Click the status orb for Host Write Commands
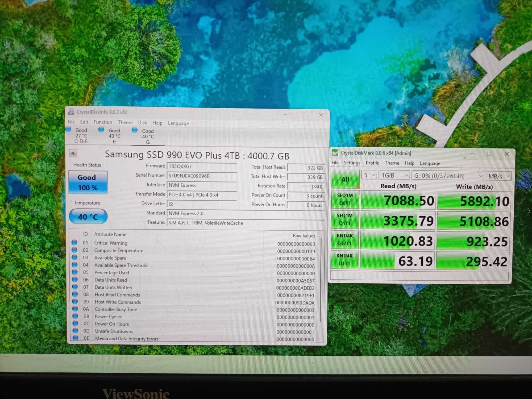The height and width of the screenshot is (399, 532). tap(75, 301)
